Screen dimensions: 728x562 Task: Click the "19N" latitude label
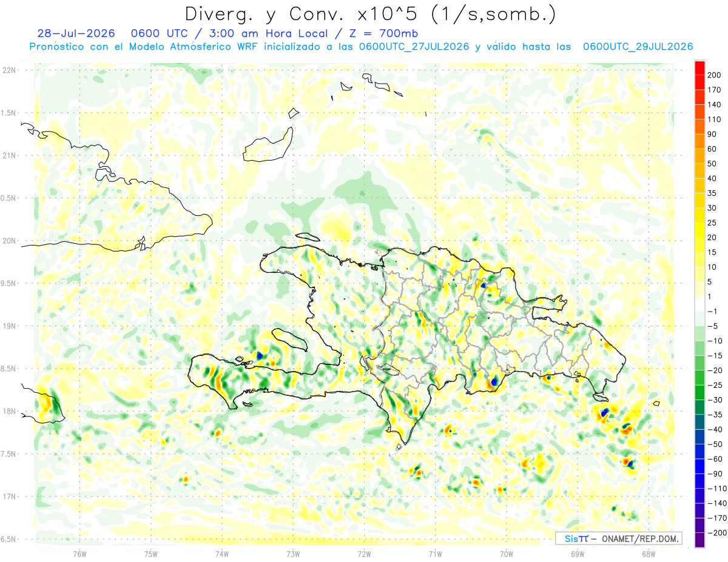9,326
